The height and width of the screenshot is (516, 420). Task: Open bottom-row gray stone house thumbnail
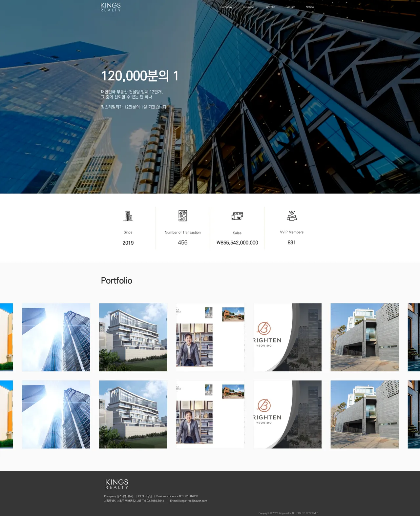pyautogui.click(x=365, y=414)
